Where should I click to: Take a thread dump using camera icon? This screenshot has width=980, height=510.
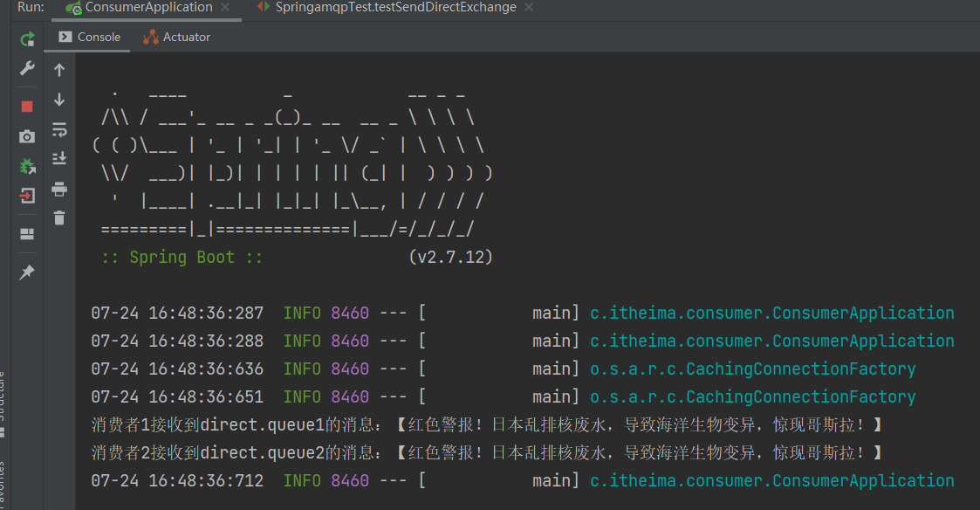(x=27, y=136)
